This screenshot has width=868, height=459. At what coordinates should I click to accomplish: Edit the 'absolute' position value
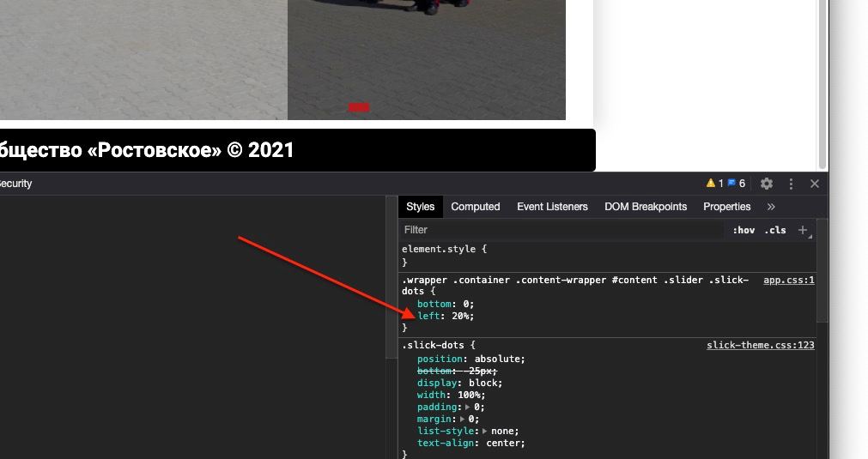[x=497, y=359]
